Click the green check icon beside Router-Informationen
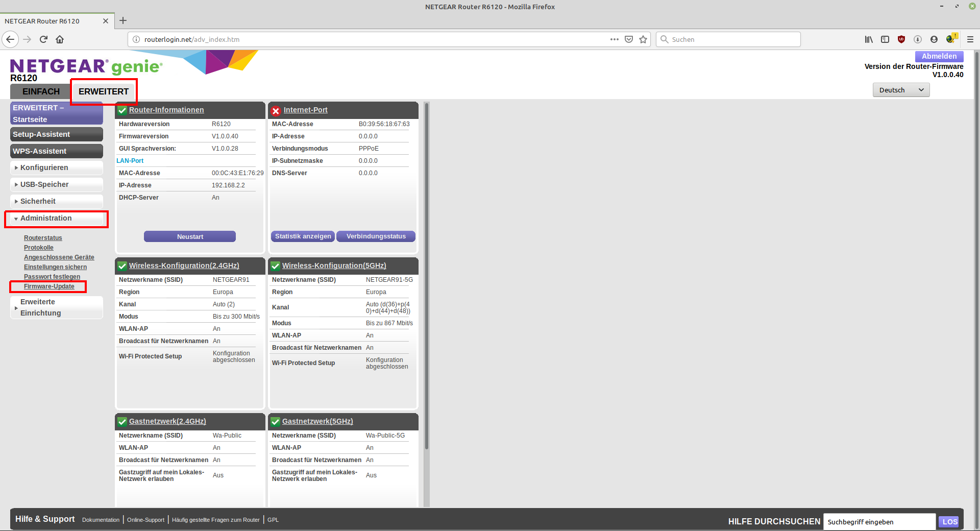The image size is (980, 531). [x=122, y=110]
